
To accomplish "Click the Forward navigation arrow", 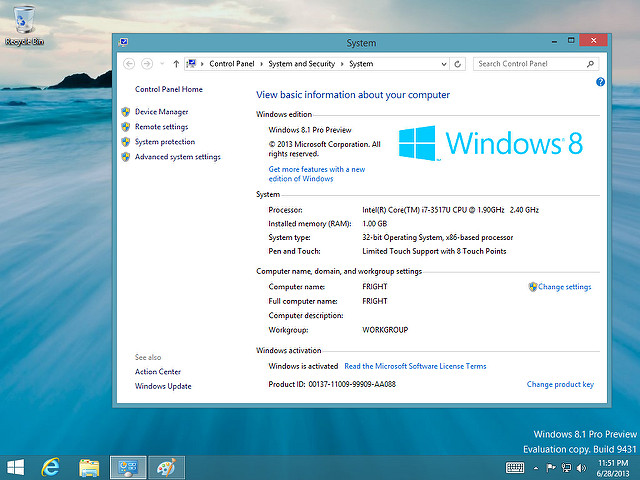I will (x=147, y=64).
